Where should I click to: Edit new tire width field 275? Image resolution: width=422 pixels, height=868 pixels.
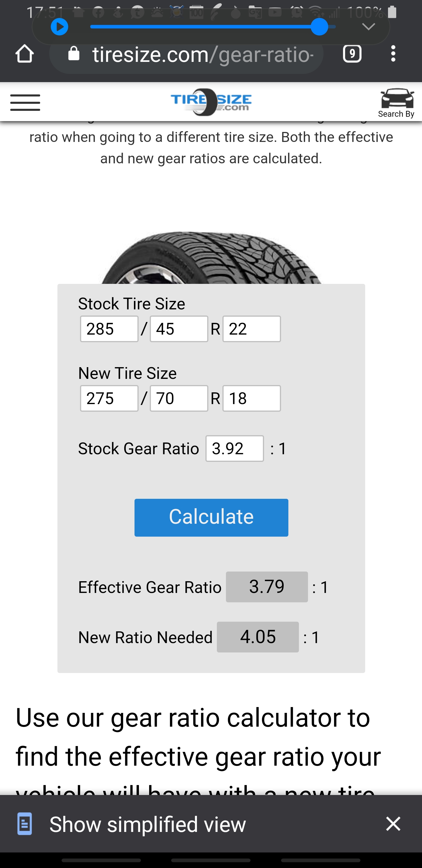[109, 398]
